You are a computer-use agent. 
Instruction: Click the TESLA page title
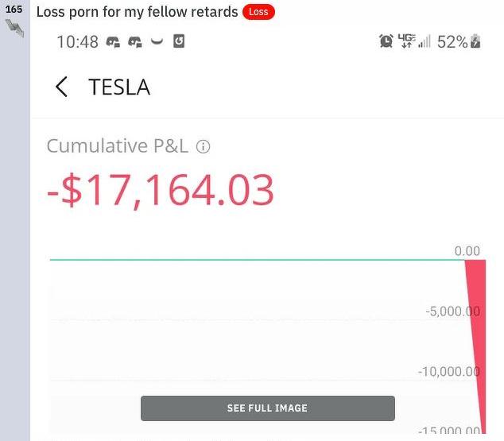(x=119, y=87)
